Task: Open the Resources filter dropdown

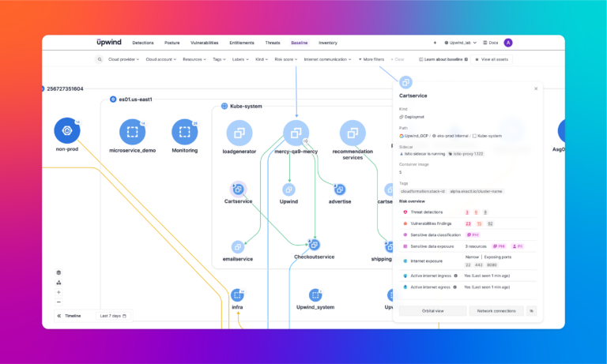Action: pos(194,59)
